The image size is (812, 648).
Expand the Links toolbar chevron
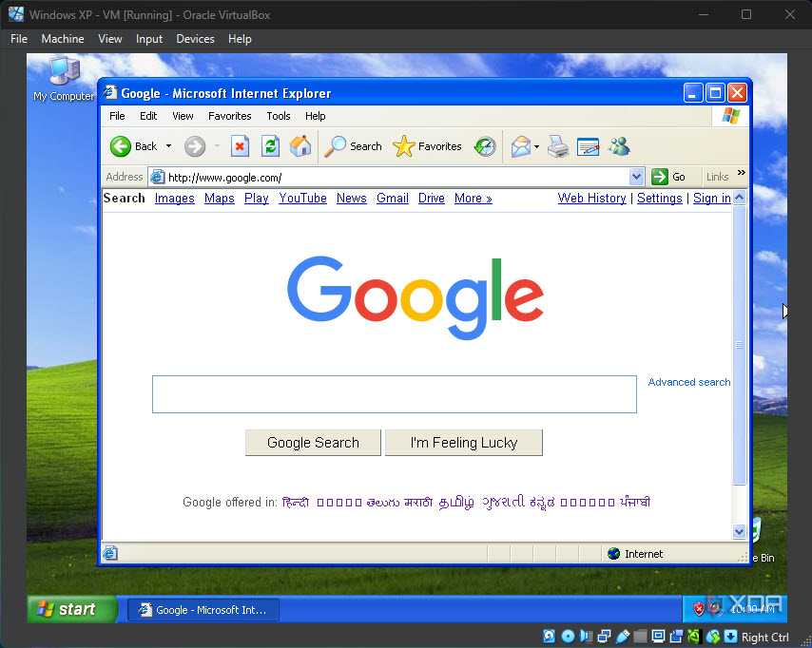[741, 173]
